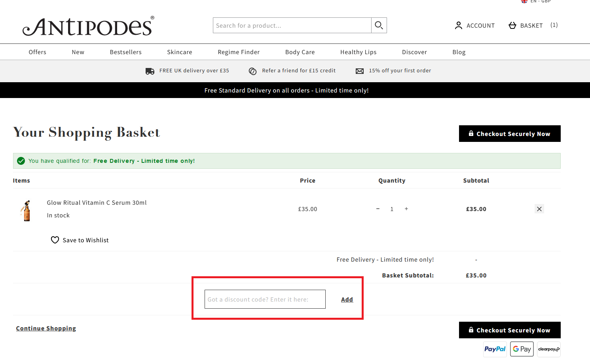Go to Bestsellers menu
The width and height of the screenshot is (590, 364).
click(126, 52)
